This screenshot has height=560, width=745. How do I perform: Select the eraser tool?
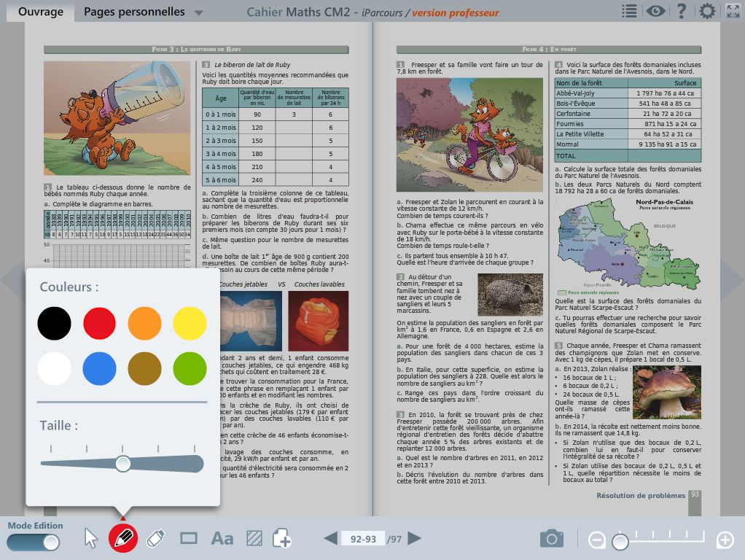point(156,538)
